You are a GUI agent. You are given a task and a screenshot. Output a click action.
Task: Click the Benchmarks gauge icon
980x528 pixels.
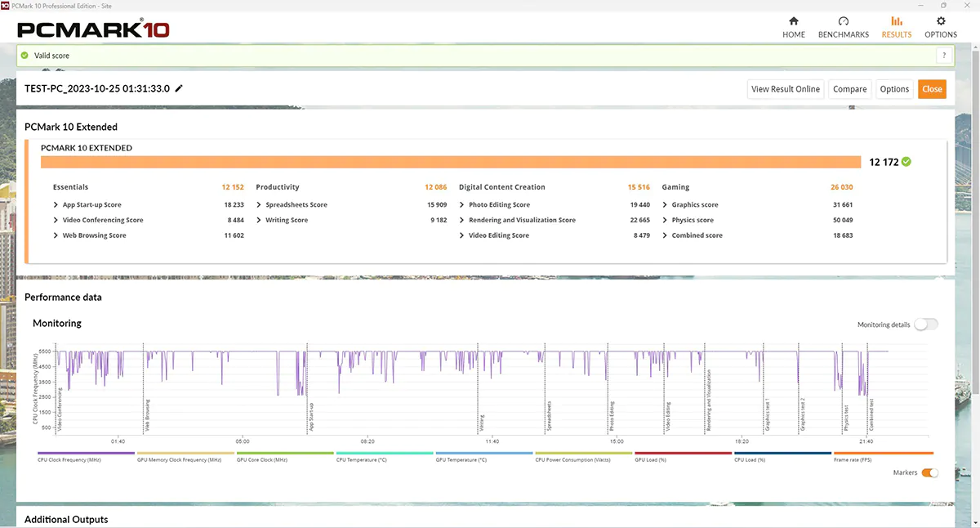(844, 21)
